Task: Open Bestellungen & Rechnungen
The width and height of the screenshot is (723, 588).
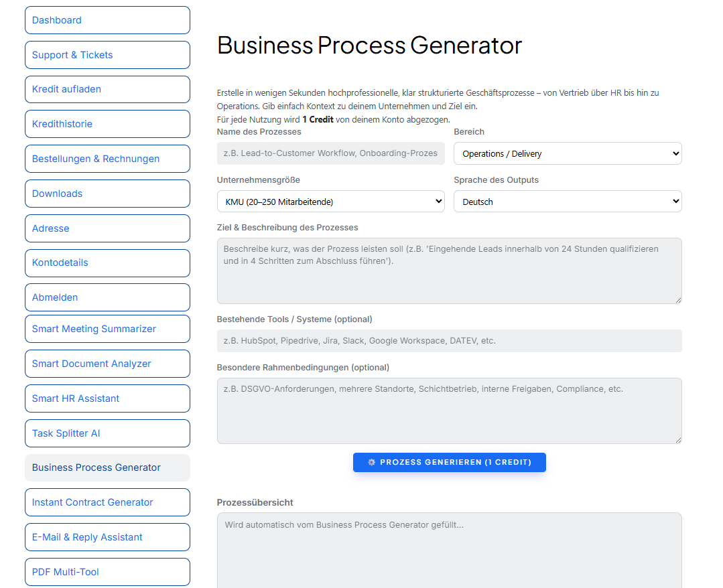Action: click(107, 159)
